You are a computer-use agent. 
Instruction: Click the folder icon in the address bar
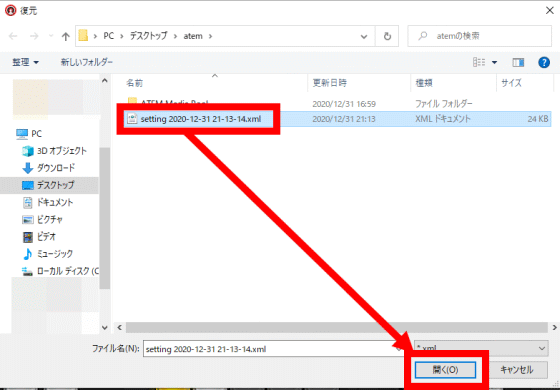83,36
